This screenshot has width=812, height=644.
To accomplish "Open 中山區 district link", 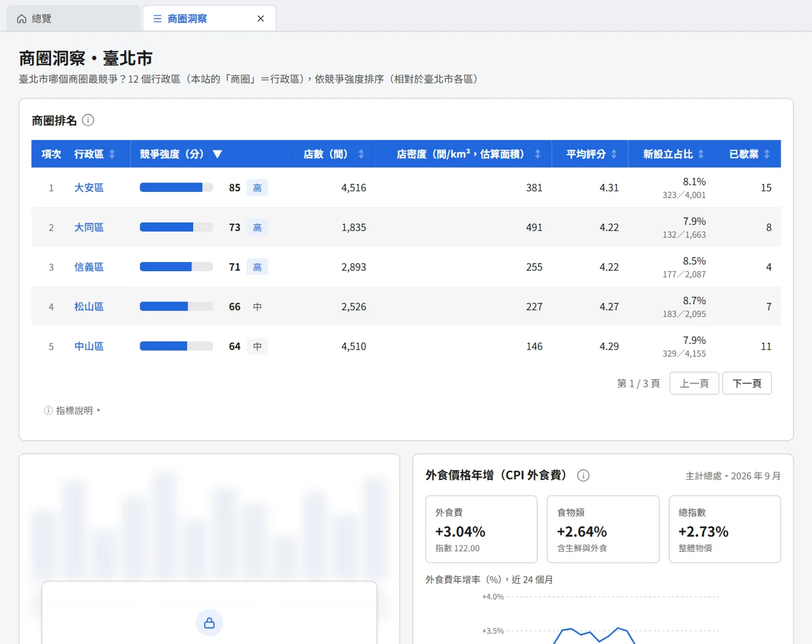I will [89, 347].
